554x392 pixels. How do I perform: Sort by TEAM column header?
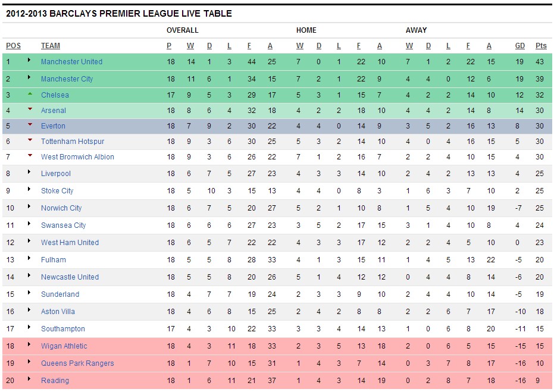pyautogui.click(x=51, y=46)
